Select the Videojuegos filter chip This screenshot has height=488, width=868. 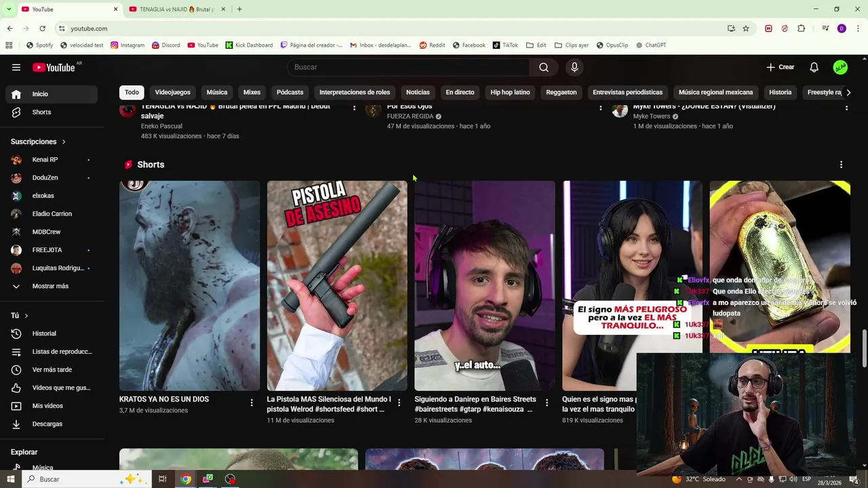172,92
